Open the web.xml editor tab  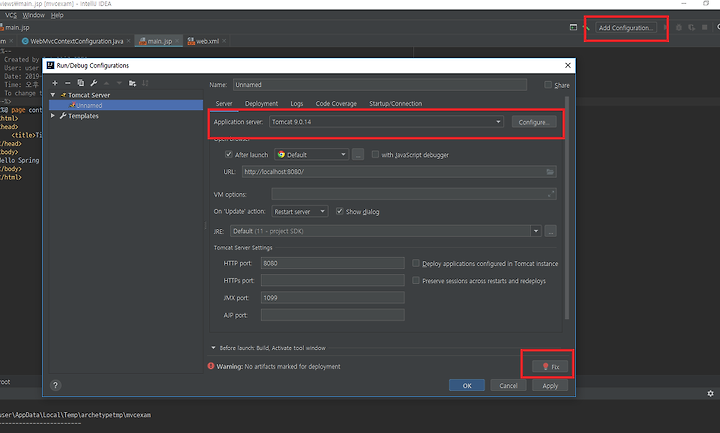pos(207,41)
